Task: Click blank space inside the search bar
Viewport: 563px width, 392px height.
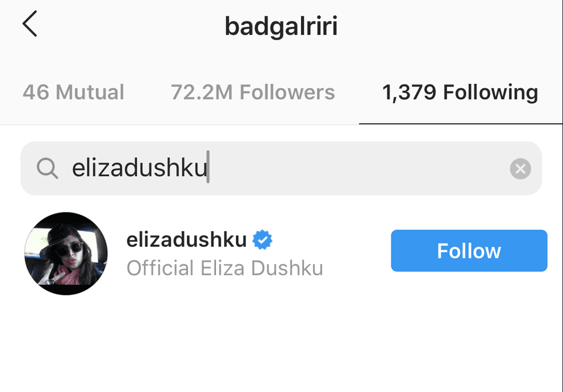Action: point(359,168)
